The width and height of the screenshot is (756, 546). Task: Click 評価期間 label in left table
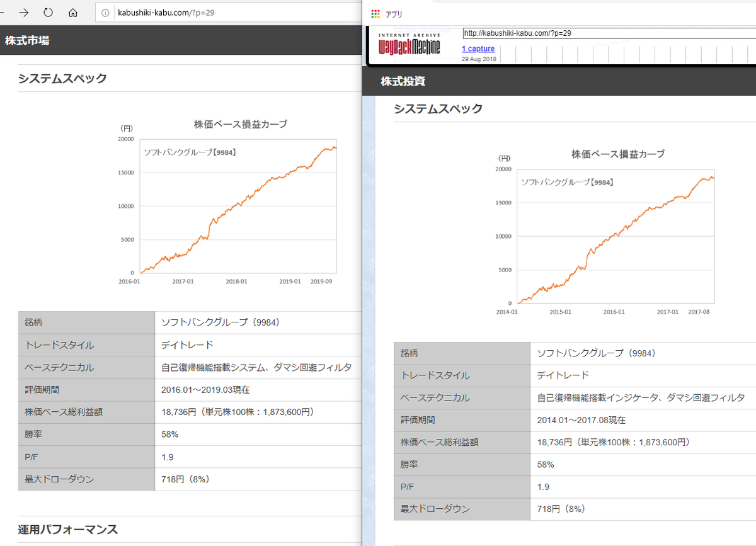42,390
